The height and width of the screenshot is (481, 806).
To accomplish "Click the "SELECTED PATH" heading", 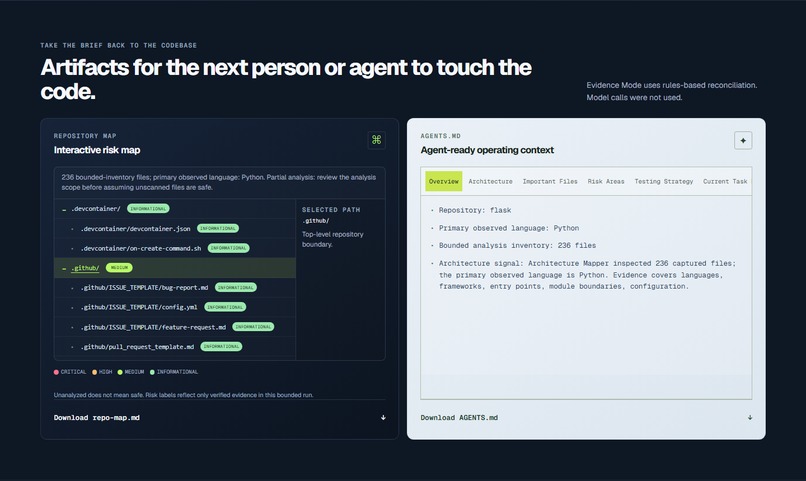I will (331, 210).
